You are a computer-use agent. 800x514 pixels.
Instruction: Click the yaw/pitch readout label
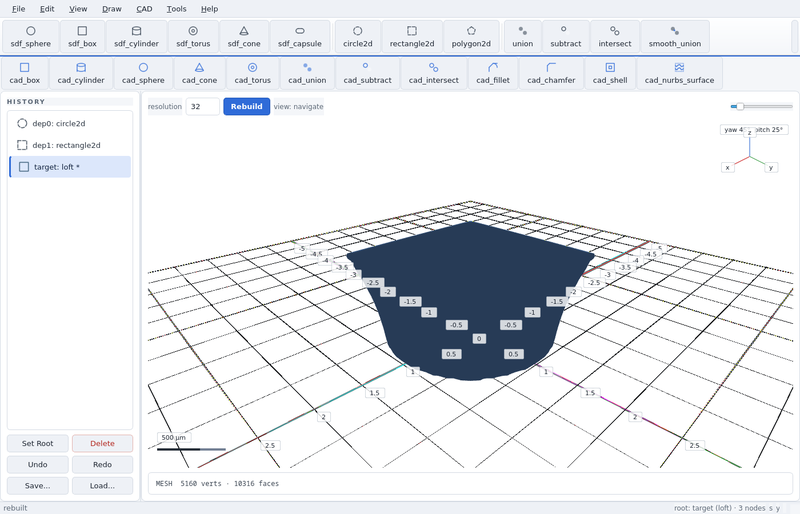click(x=754, y=130)
